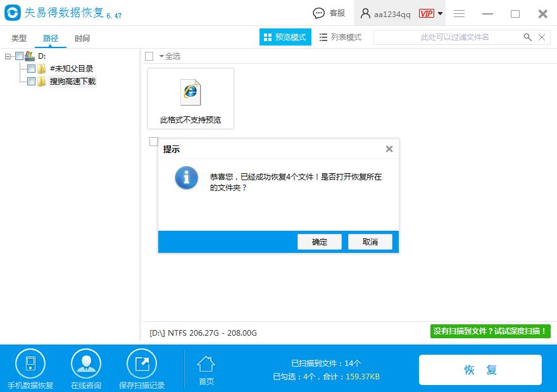Go to 首页 home page
This screenshot has width=557, height=392.
[x=206, y=367]
